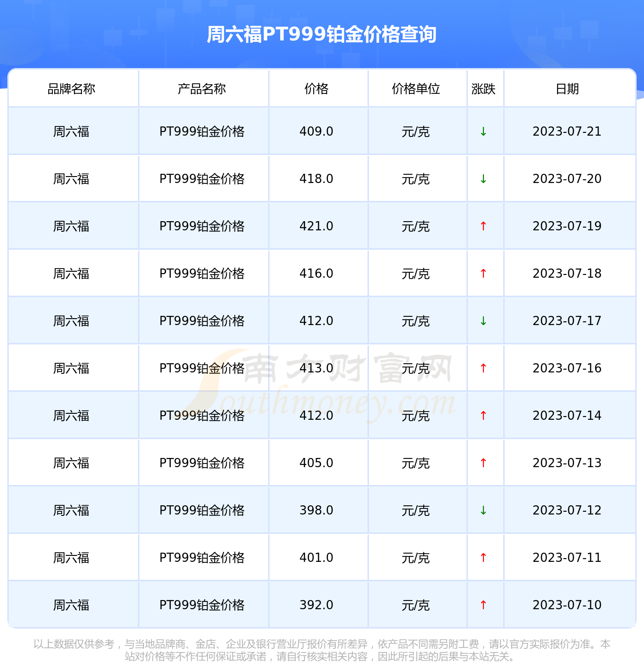644x669 pixels.
Task: Click the green down arrow for 2023-07-17
Action: (483, 321)
